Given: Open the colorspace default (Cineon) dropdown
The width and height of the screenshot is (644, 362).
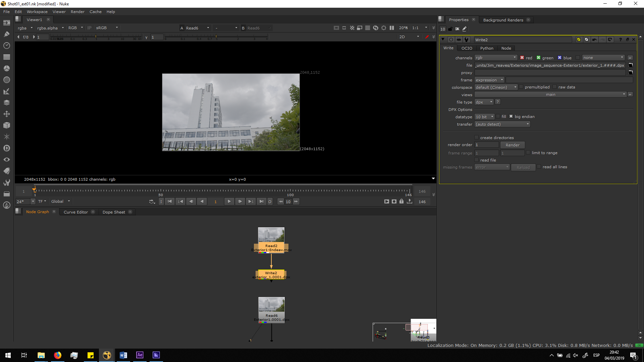Looking at the screenshot, I should [496, 87].
